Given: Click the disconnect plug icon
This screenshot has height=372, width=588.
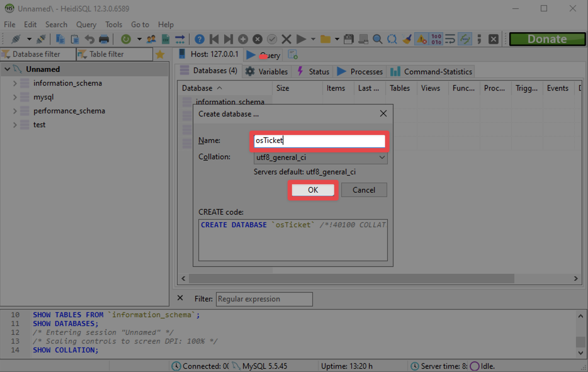Looking at the screenshot, I should click(x=41, y=39).
